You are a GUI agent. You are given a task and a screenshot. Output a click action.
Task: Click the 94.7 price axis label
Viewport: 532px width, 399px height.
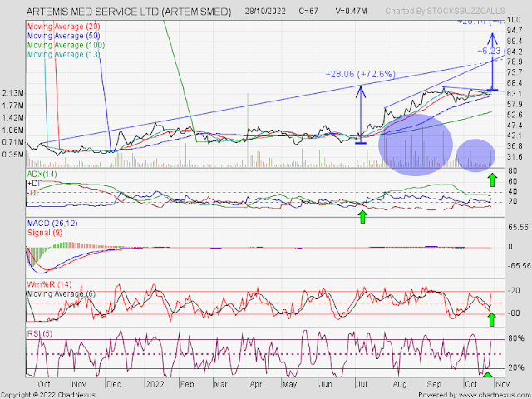[515, 31]
